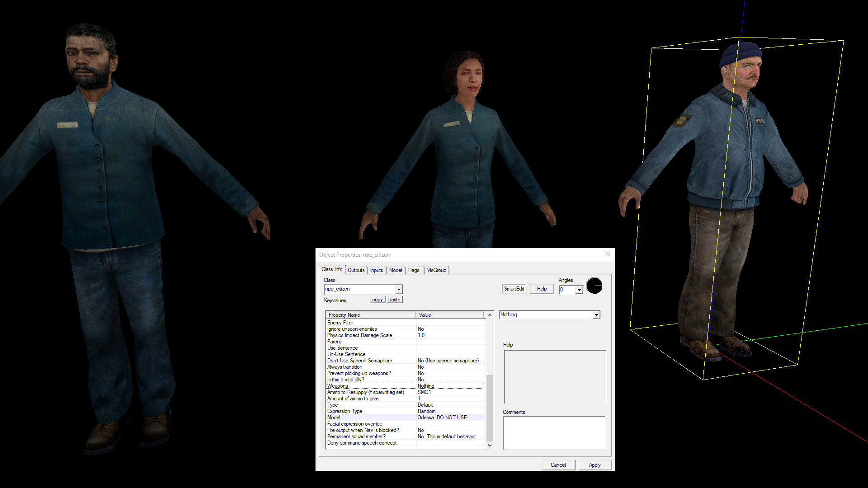Switch to the Model tab
Image resolution: width=868 pixels, height=488 pixels.
396,270
